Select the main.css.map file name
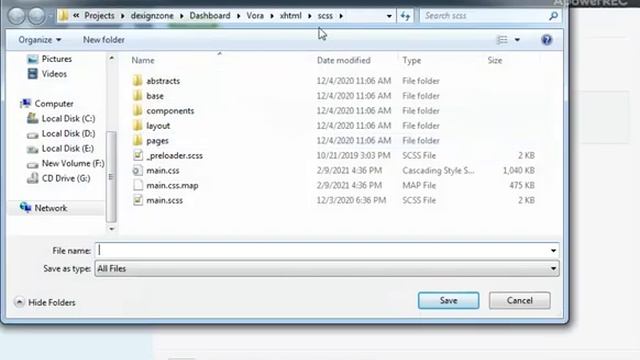Screen dimensions: 640x360 [x=172, y=185]
